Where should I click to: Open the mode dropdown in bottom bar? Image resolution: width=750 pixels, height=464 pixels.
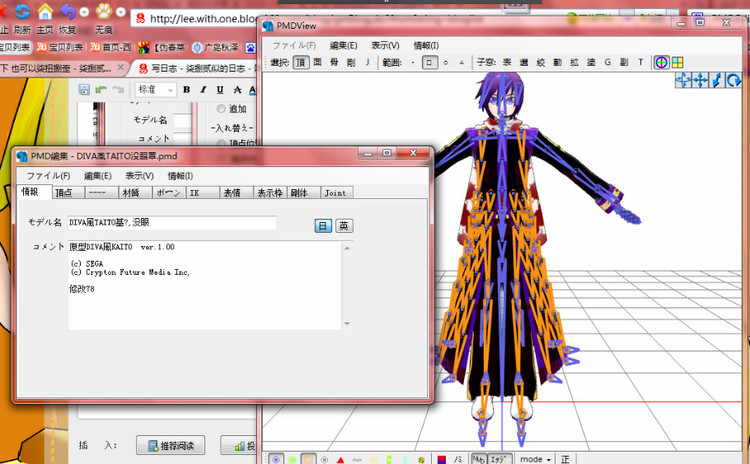tap(535, 459)
